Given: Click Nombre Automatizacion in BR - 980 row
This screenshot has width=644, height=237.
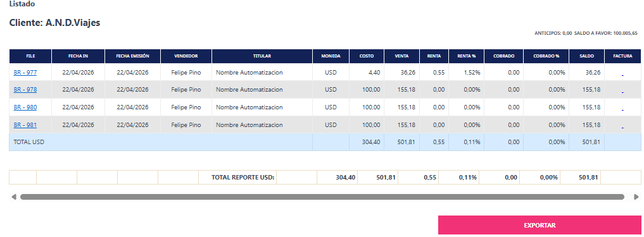Looking at the screenshot, I should tap(249, 107).
